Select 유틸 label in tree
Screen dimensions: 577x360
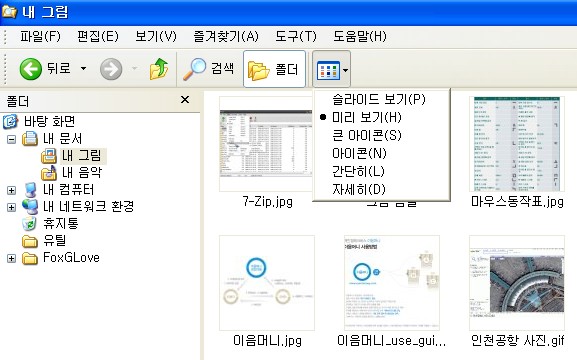coord(54,241)
